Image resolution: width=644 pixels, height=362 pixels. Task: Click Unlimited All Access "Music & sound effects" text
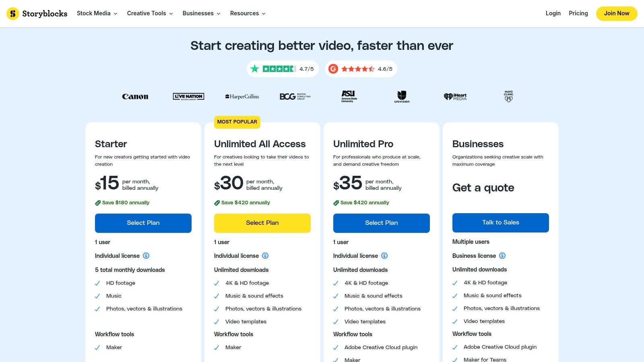coord(254,296)
